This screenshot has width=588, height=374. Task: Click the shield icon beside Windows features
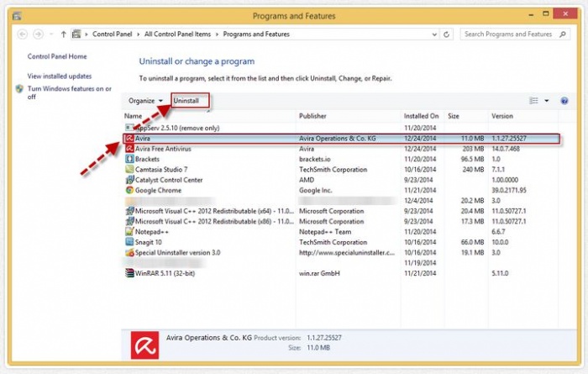tap(19, 89)
